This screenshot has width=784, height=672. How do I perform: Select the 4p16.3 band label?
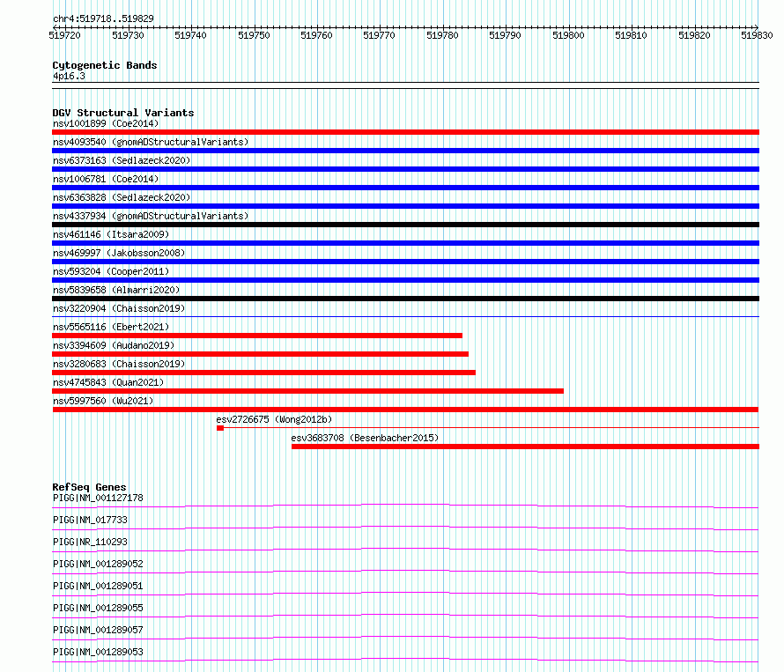69,76
